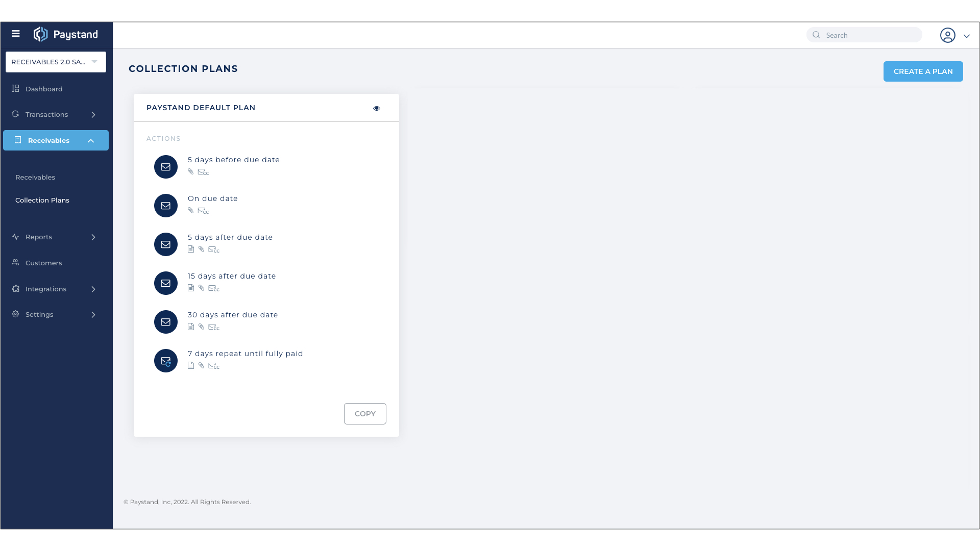Image resolution: width=980 pixels, height=551 pixels.
Task: Click into the Search field
Action: click(864, 35)
